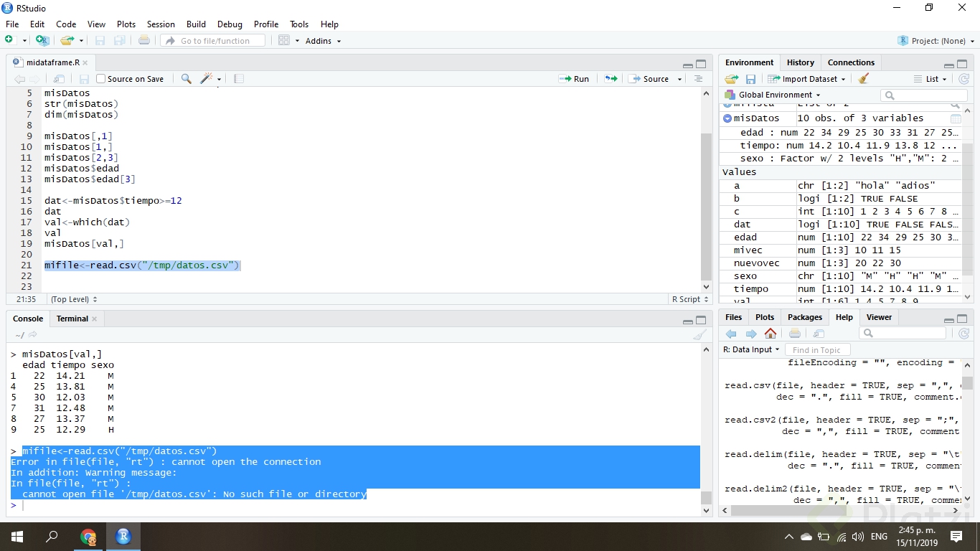Switch to the Connections tab

click(x=851, y=62)
